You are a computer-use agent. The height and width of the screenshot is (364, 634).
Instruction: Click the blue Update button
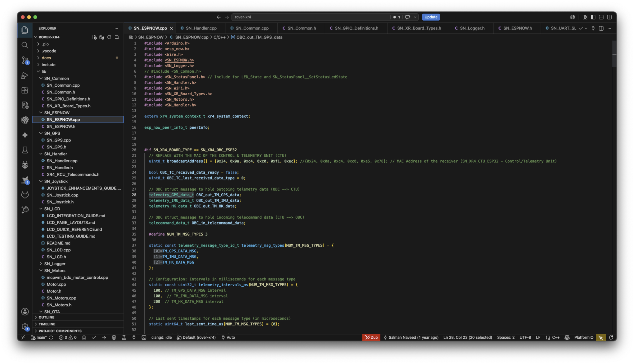tap(431, 17)
